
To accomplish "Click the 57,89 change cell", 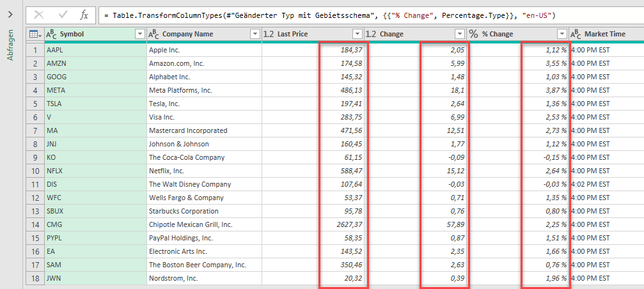I will pyautogui.click(x=415, y=224).
